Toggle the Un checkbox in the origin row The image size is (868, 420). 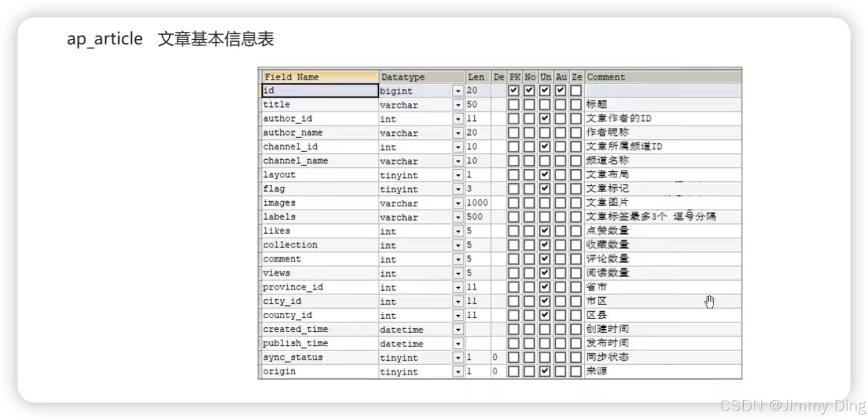(545, 372)
